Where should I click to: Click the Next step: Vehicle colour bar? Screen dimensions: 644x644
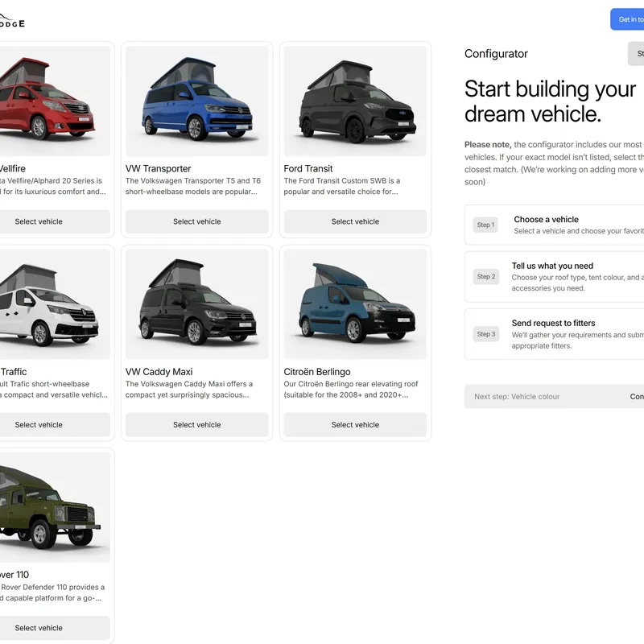pos(555,396)
